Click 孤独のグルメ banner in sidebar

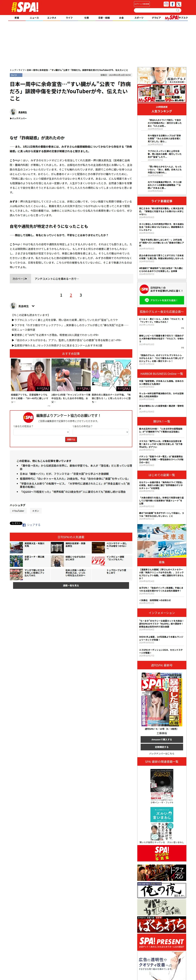click(162, 76)
